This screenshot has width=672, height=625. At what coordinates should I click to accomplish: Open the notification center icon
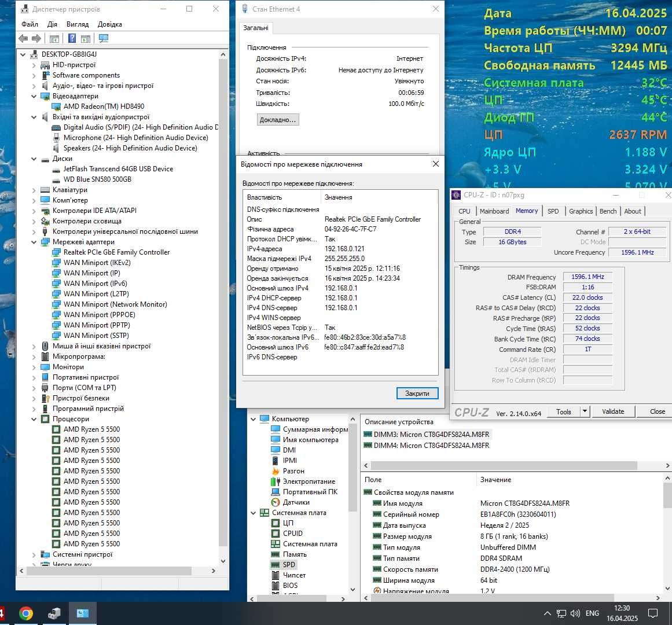[653, 613]
